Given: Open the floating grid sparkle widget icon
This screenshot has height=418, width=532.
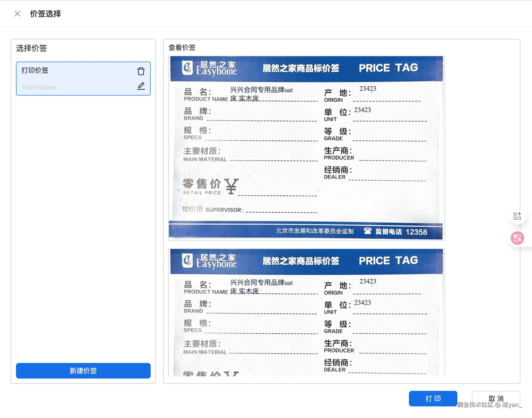Looking at the screenshot, I should pos(517,216).
